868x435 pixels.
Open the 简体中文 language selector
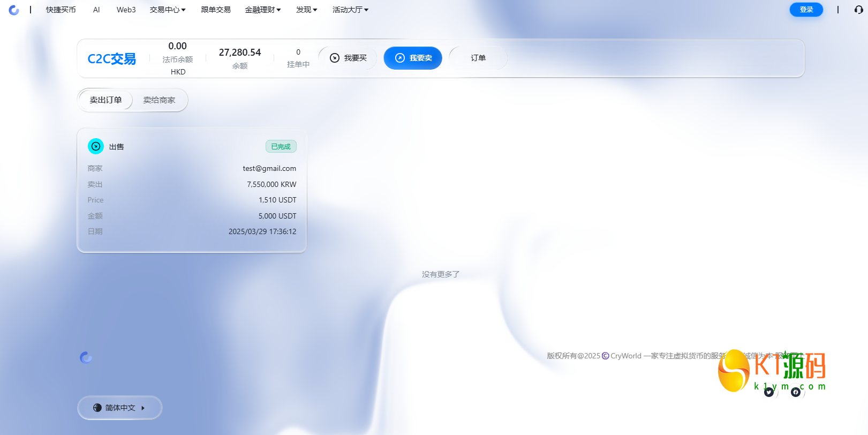click(x=120, y=408)
